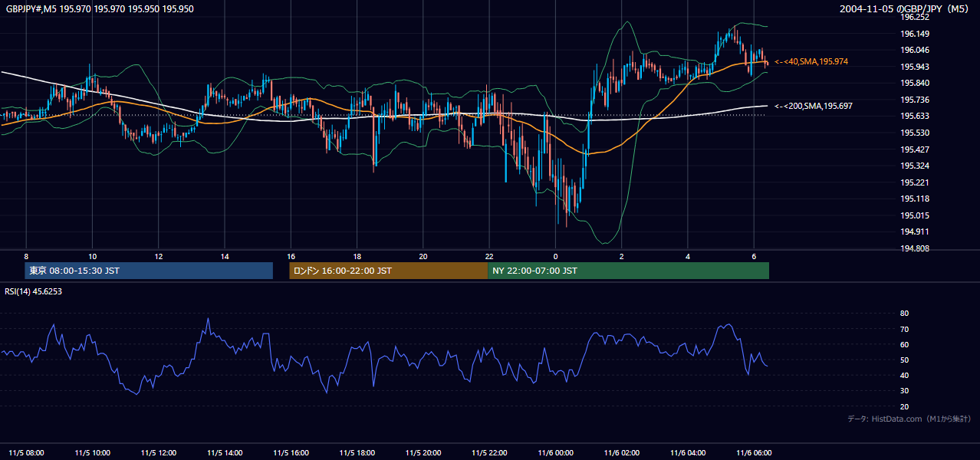Click the 195.221 price axis label
This screenshot has height=460, width=980.
915,182
